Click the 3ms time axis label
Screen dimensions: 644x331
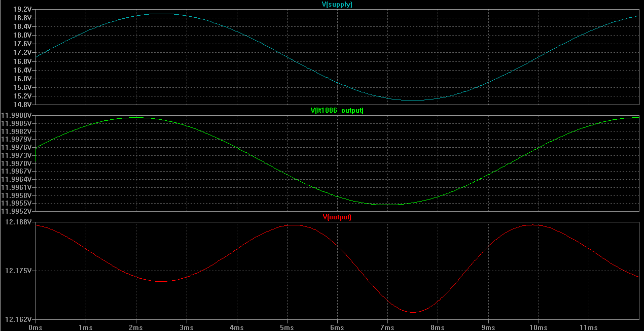[x=186, y=327]
